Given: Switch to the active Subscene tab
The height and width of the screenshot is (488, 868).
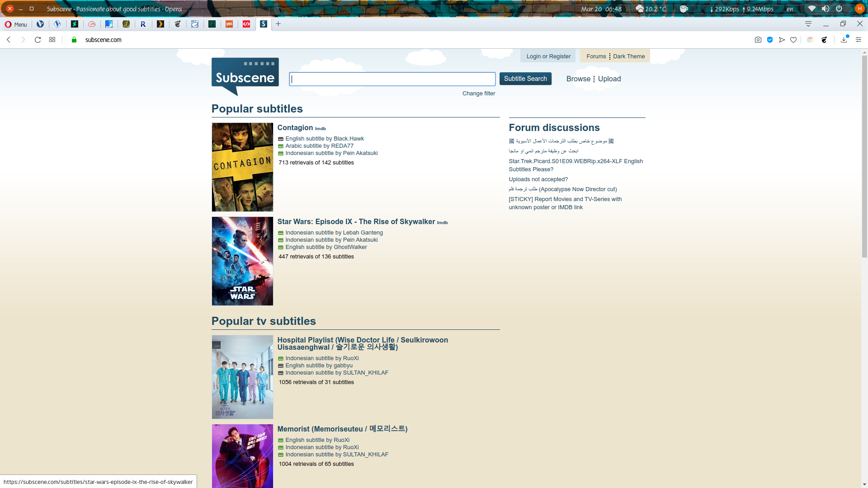Looking at the screenshot, I should (x=264, y=24).
